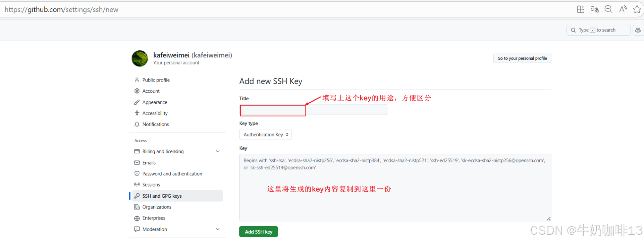This screenshot has height=241, width=644.
Task: Click the Sessions broadcast icon
Action: 137,185
